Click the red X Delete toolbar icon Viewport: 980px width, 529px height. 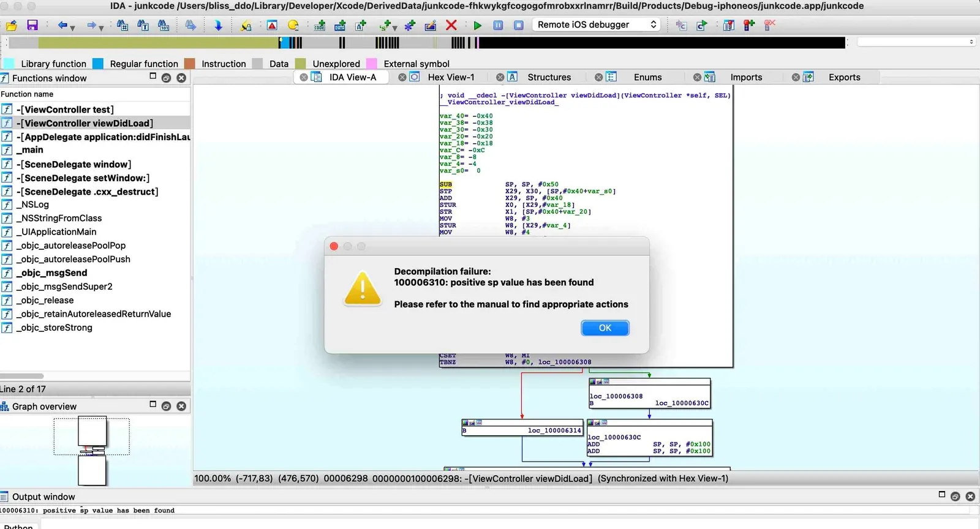[451, 25]
